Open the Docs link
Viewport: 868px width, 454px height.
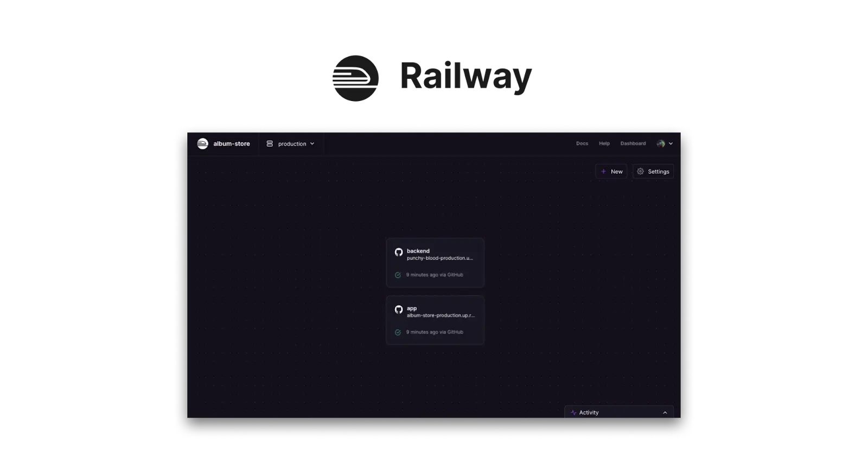pyautogui.click(x=582, y=143)
